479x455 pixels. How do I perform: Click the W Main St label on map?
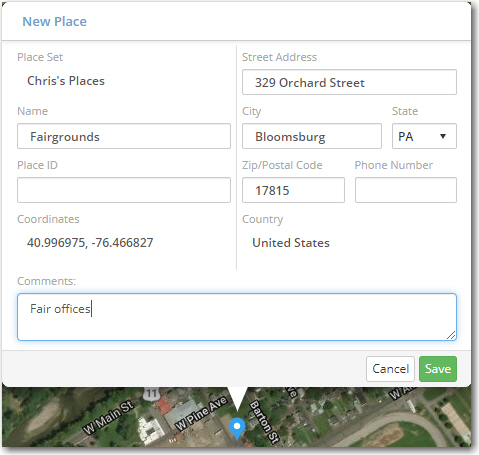click(x=108, y=417)
